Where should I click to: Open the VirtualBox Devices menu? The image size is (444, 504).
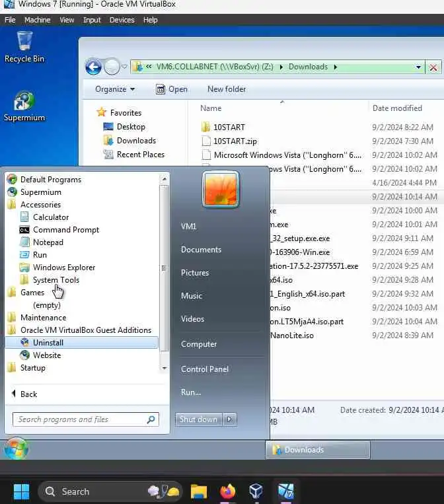122,20
